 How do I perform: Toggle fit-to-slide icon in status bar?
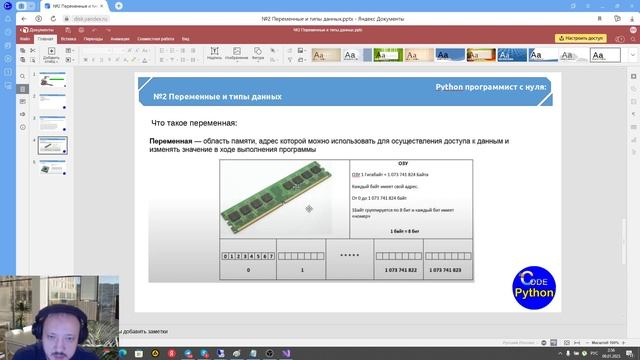point(567,343)
